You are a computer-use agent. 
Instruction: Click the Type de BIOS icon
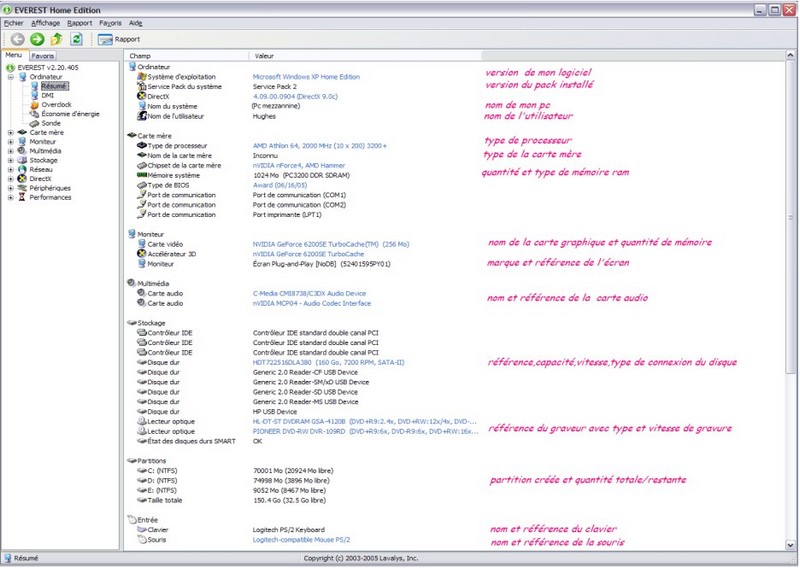point(142,185)
